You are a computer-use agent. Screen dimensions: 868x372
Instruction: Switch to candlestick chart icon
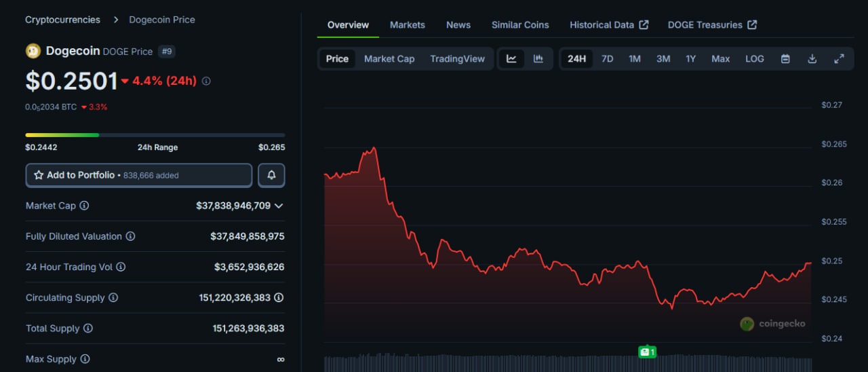pyautogui.click(x=538, y=59)
